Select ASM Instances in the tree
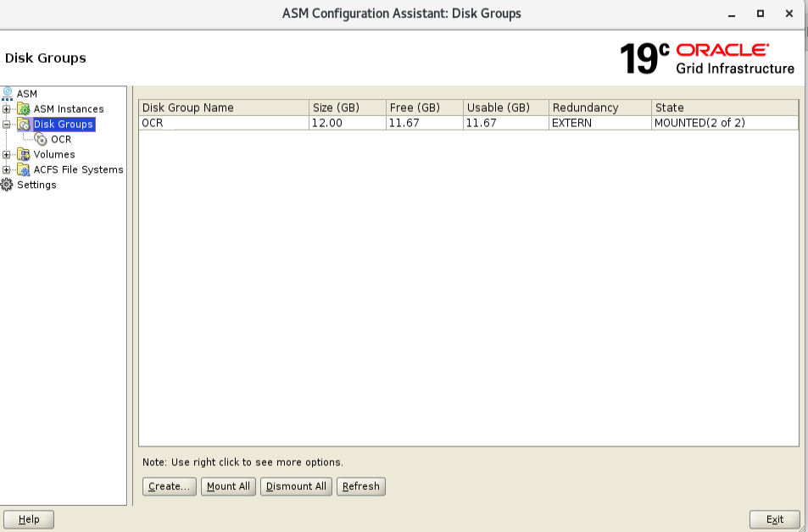 pos(69,108)
